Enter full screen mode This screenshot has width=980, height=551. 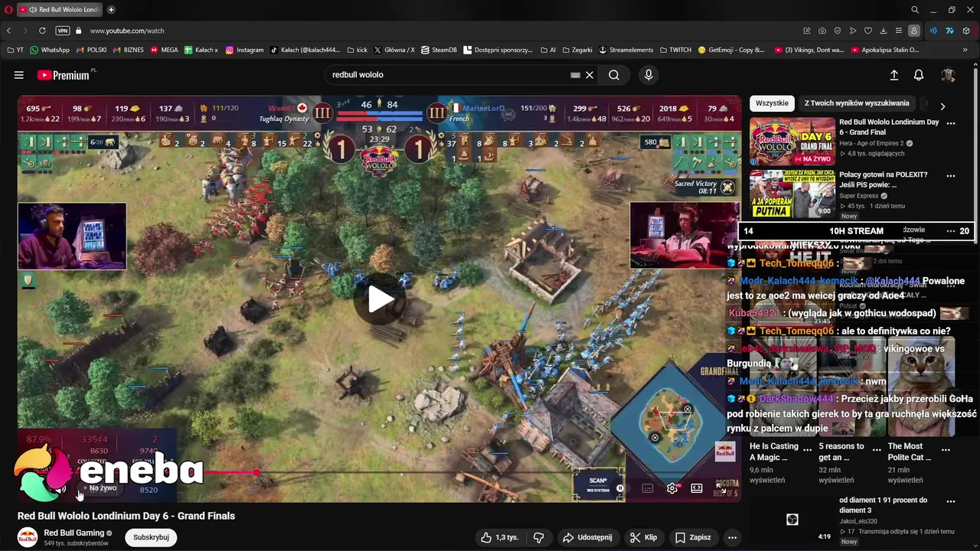[721, 488]
